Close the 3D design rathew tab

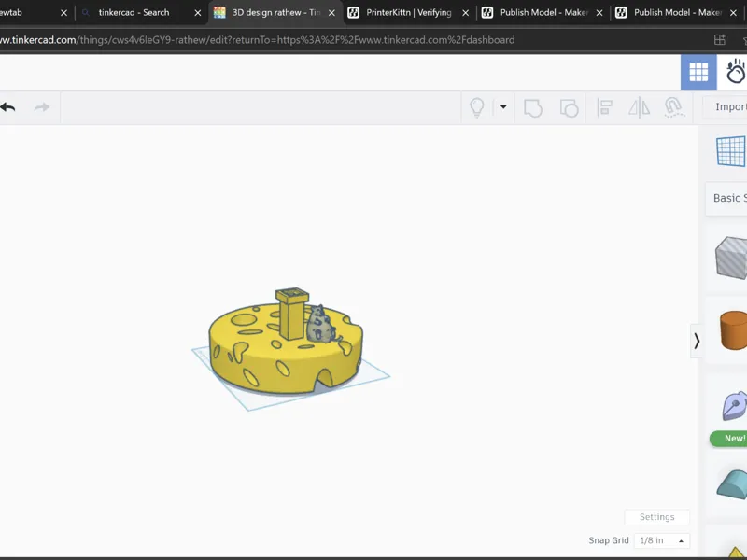point(331,13)
